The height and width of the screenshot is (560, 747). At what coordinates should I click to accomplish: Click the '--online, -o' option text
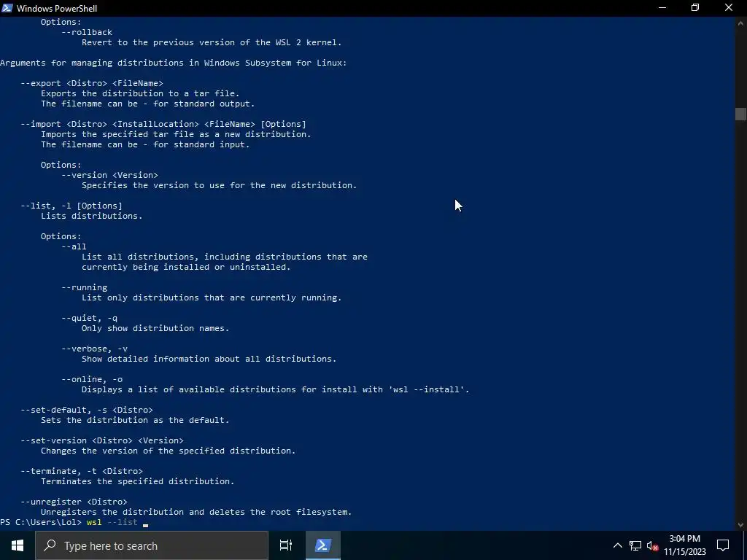tap(92, 379)
